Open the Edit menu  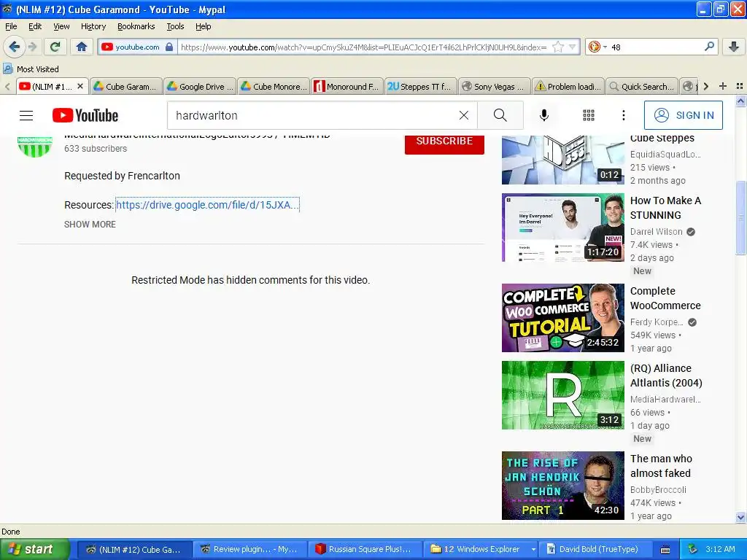click(x=35, y=26)
